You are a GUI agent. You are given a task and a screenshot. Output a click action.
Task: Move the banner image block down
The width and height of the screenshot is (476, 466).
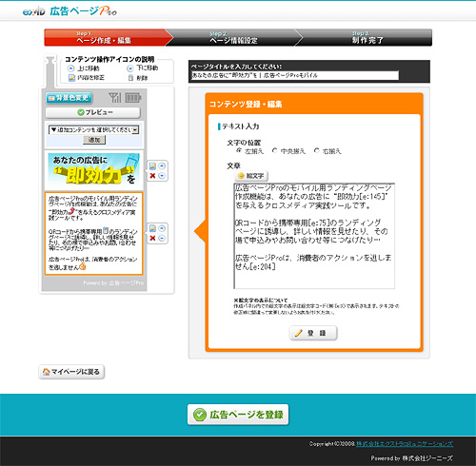tap(162, 176)
